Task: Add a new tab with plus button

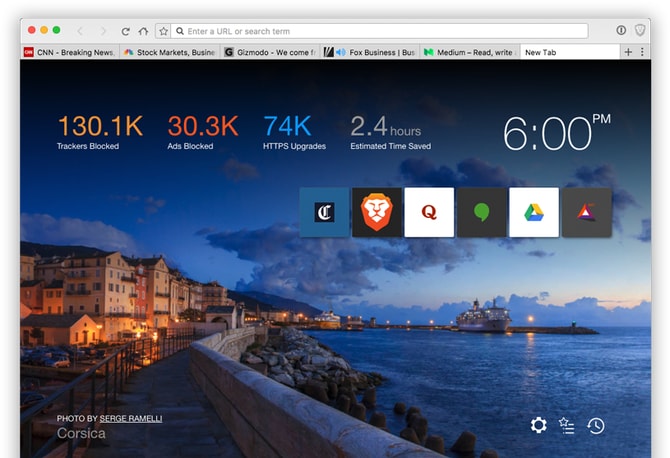Action: tap(628, 52)
